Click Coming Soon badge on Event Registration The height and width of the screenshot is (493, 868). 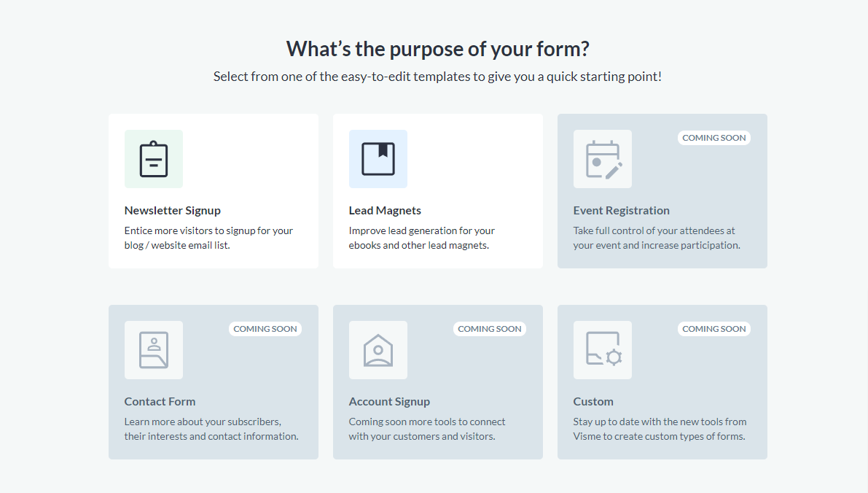point(713,138)
